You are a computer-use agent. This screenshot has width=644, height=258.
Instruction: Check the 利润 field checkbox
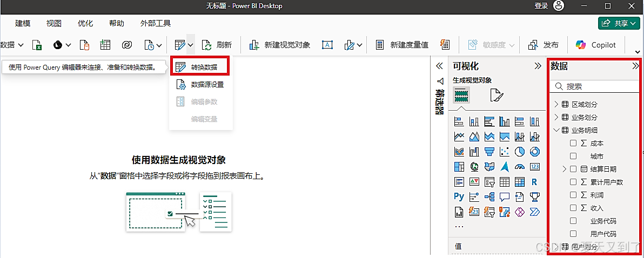[x=573, y=195]
